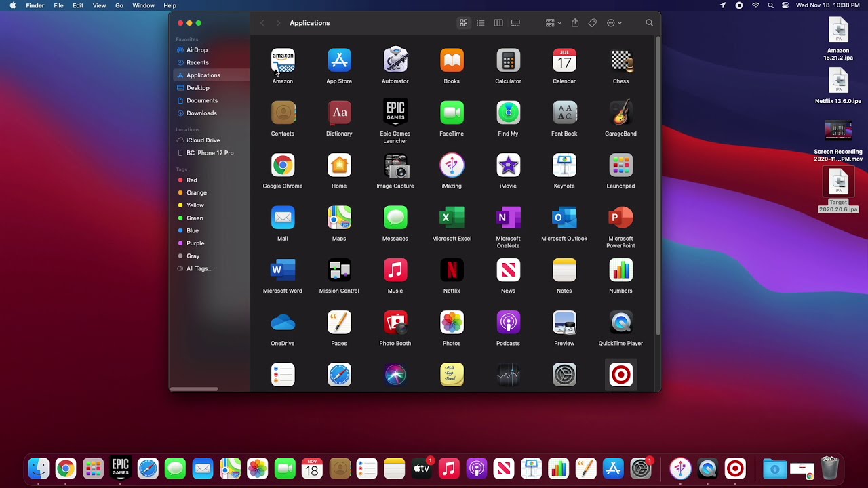The image size is (868, 488).
Task: Select the Netflix app icon in Finder
Action: [x=452, y=270]
